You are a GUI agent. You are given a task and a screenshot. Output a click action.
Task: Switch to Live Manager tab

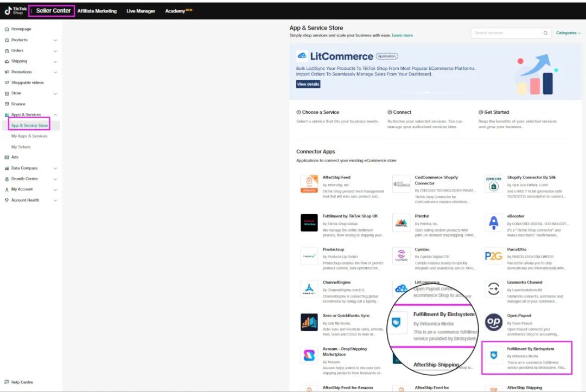141,11
